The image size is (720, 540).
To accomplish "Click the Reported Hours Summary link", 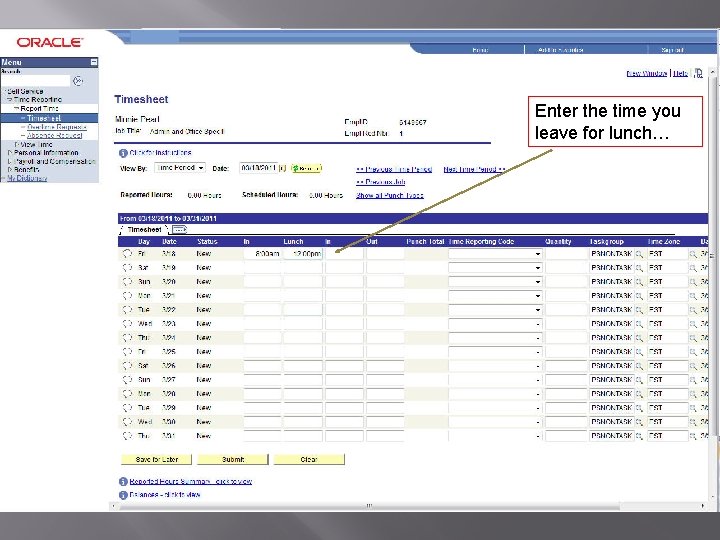I will click(191, 481).
